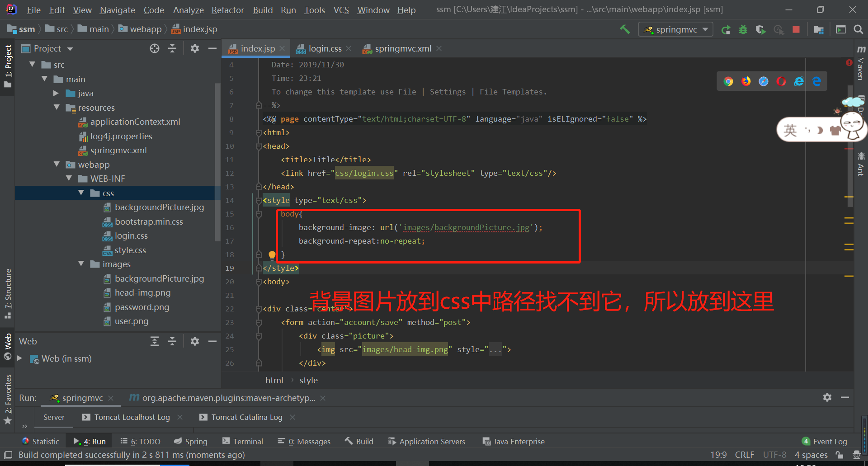The image size is (868, 466).
Task: Toggle the Event Log panel
Action: pos(829,442)
